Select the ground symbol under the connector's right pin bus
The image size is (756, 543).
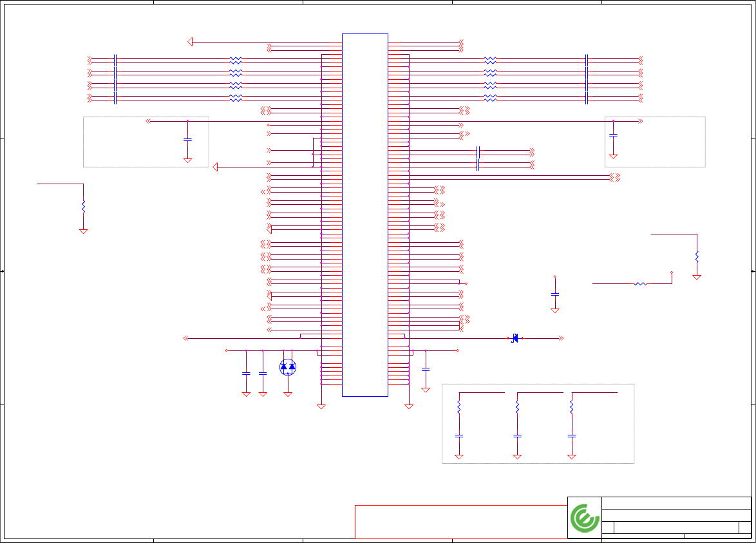pyautogui.click(x=409, y=406)
